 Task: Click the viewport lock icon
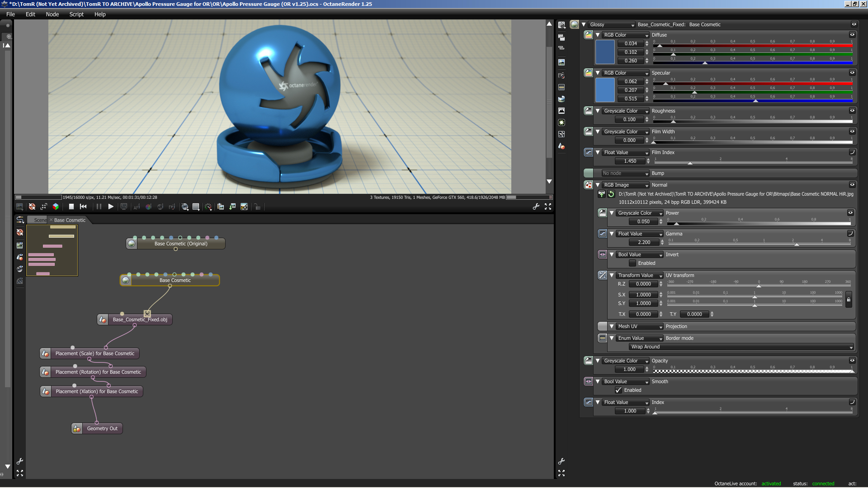tap(257, 206)
